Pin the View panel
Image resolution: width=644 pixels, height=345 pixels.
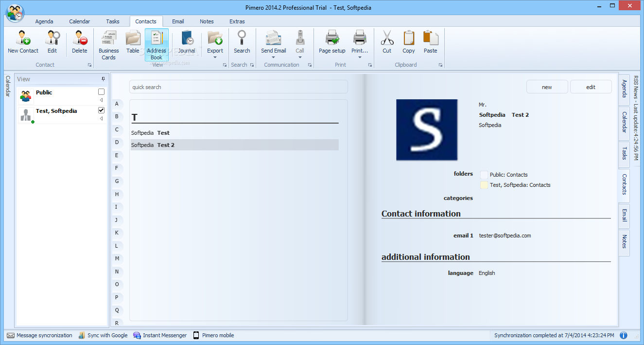pyautogui.click(x=103, y=79)
